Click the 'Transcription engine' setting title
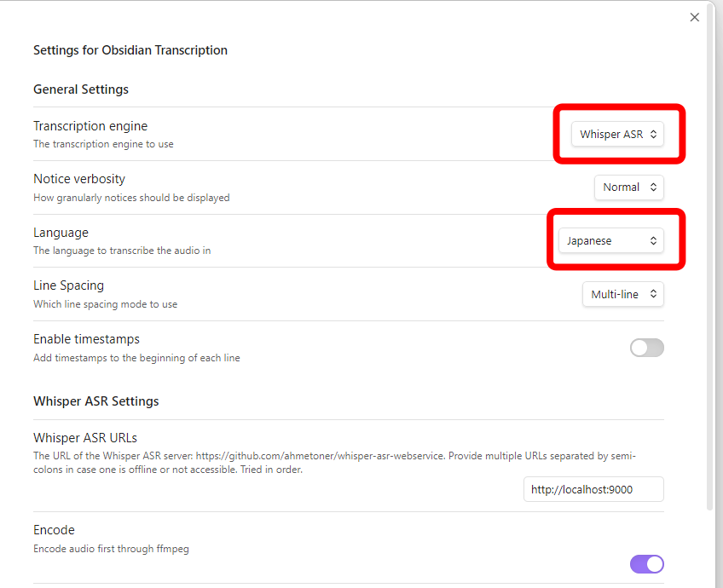Screen dimensions: 723x588 (90, 126)
